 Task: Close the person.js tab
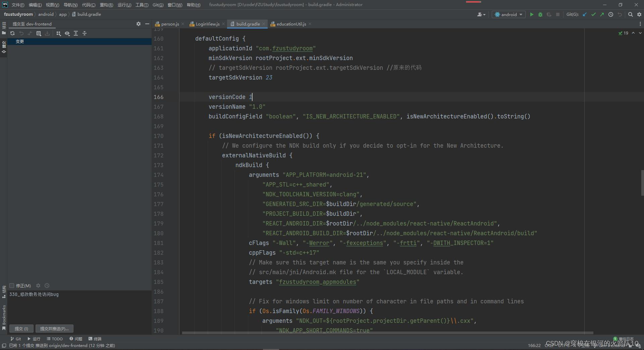pos(183,24)
